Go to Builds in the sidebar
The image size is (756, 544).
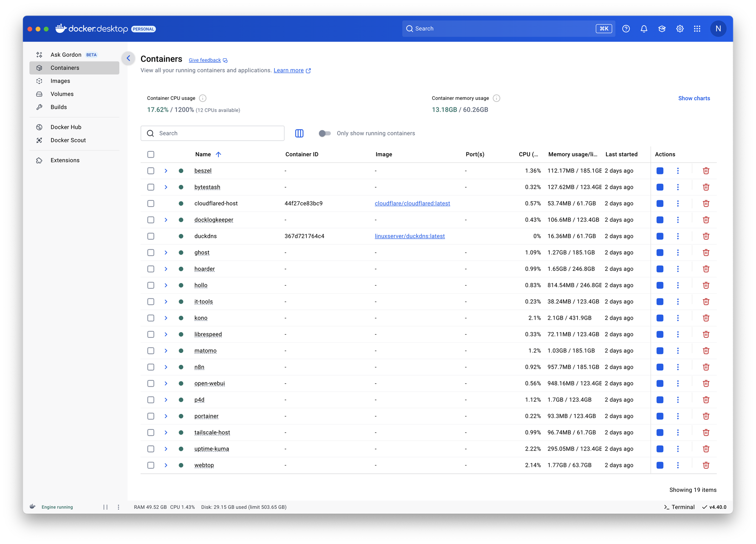coord(74,107)
